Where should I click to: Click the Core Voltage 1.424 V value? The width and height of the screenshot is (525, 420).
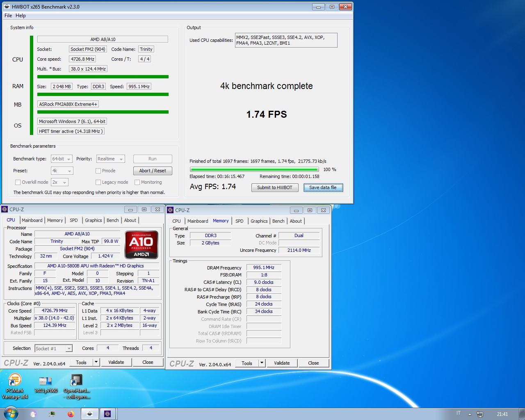[105, 256]
